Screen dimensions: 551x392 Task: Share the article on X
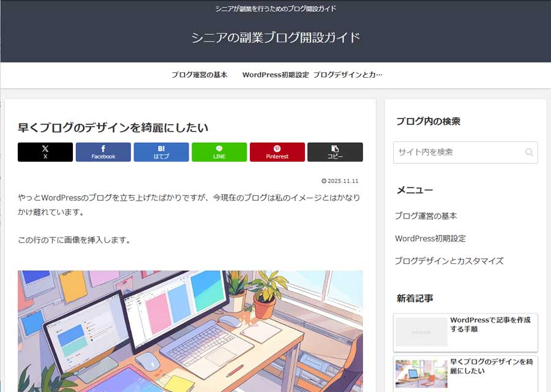point(45,152)
